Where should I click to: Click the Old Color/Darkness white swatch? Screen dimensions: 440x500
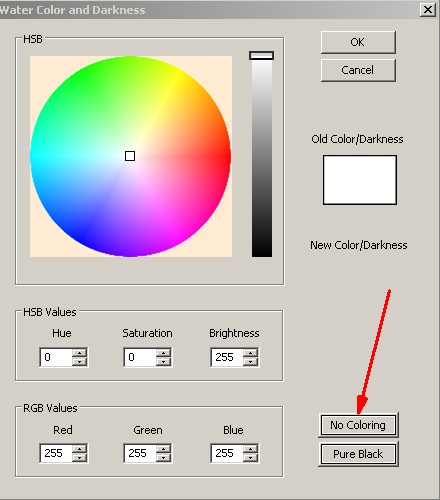coord(360,180)
